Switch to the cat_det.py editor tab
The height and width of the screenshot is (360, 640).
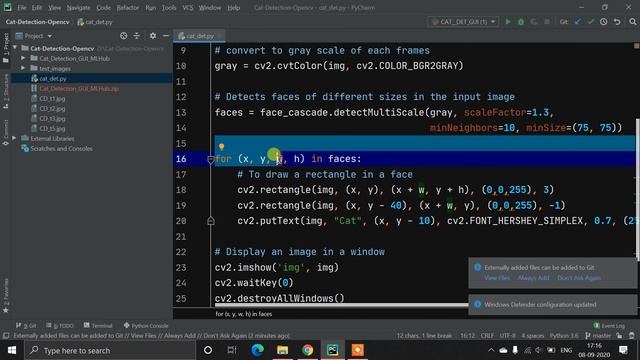coord(199,36)
